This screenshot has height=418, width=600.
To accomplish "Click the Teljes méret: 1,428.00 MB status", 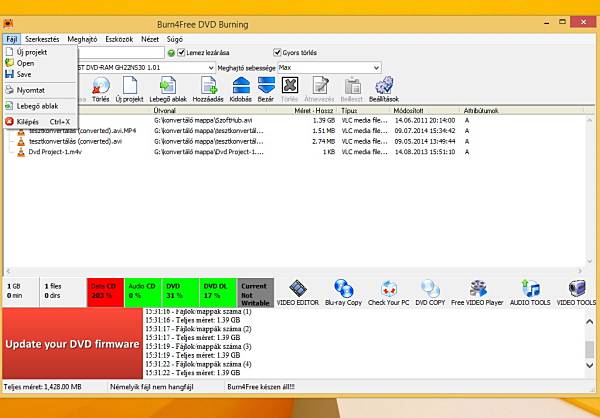I will click(x=42, y=387).
